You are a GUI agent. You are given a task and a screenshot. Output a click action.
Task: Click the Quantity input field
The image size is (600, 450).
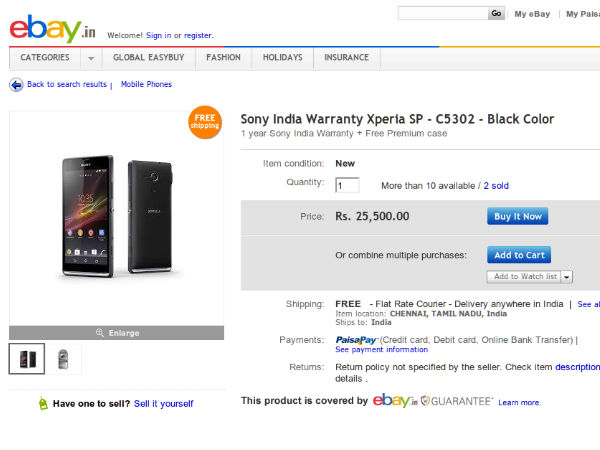[x=347, y=185]
